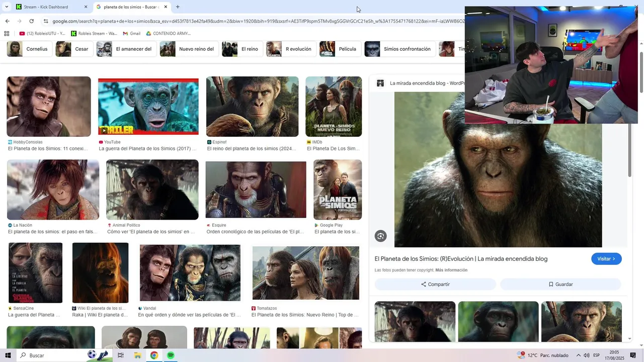Open the SensaCine war poster thumbnail

(x=35, y=273)
